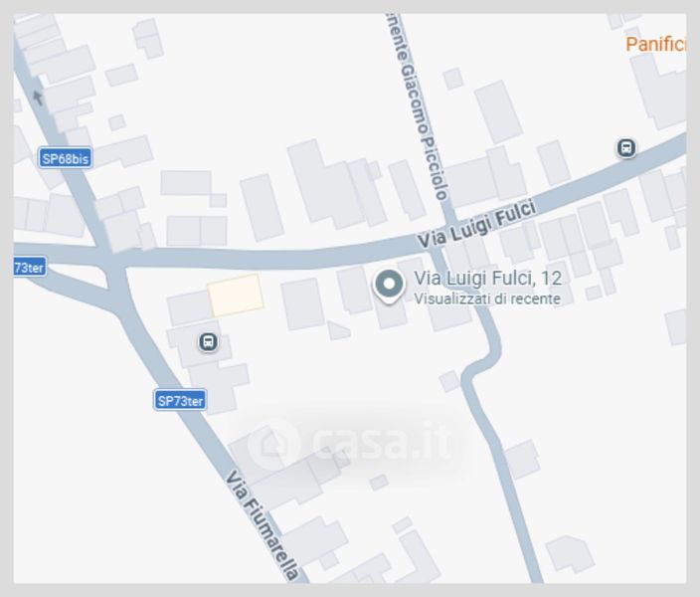Select the cut-off 73ter shield at the map edge

(30, 268)
